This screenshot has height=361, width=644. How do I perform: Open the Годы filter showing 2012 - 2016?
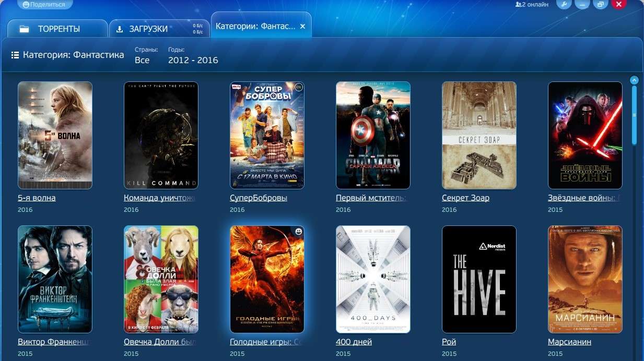193,60
